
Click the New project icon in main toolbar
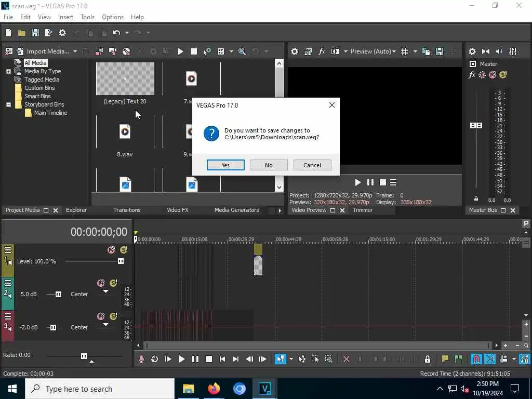coord(8,33)
